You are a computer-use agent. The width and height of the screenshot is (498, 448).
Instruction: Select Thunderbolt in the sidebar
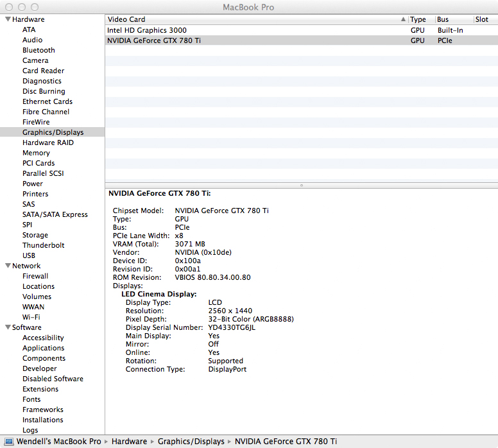pyautogui.click(x=44, y=245)
